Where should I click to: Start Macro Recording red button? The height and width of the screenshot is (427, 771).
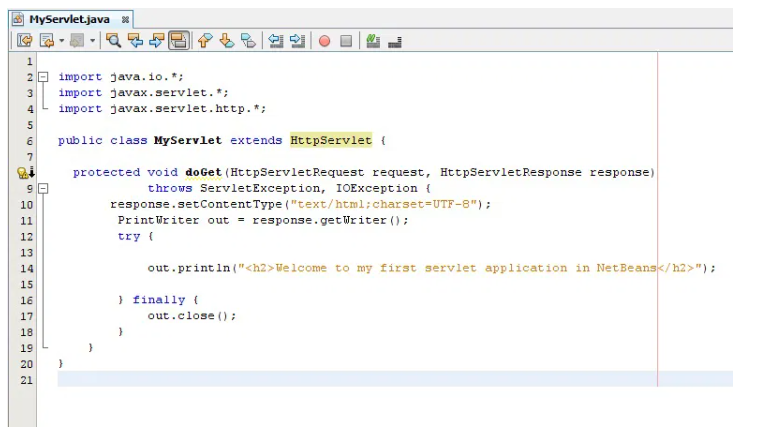(324, 41)
